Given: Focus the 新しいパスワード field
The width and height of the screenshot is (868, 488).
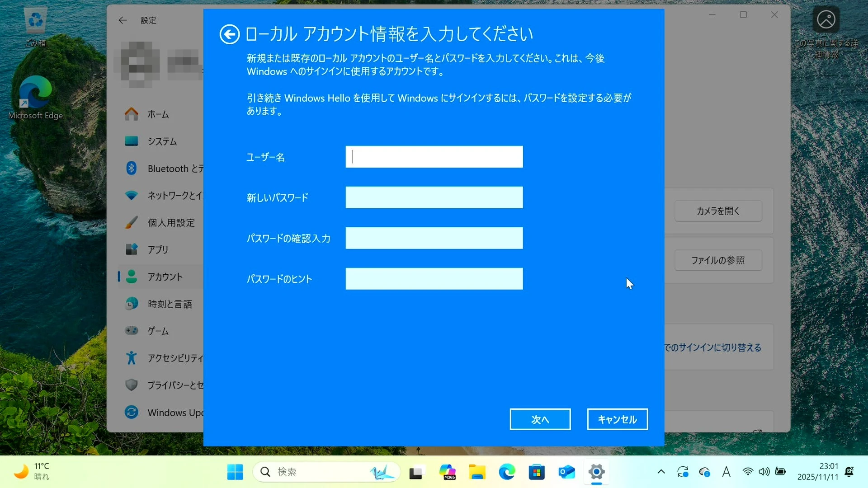Looking at the screenshot, I should pyautogui.click(x=434, y=197).
